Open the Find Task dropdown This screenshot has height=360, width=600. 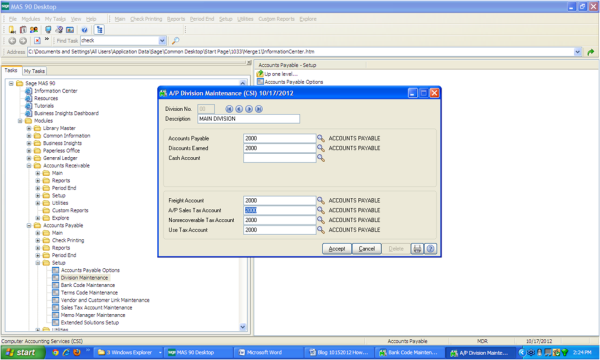162,41
